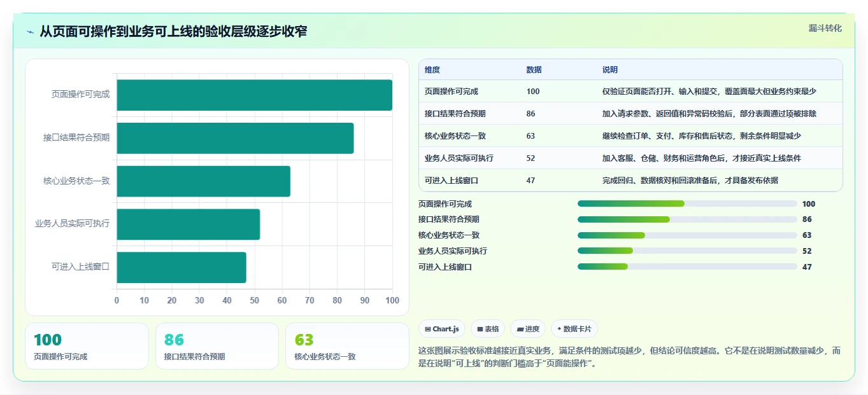Click chart axis label 业务人员实际可执行

tap(73, 223)
